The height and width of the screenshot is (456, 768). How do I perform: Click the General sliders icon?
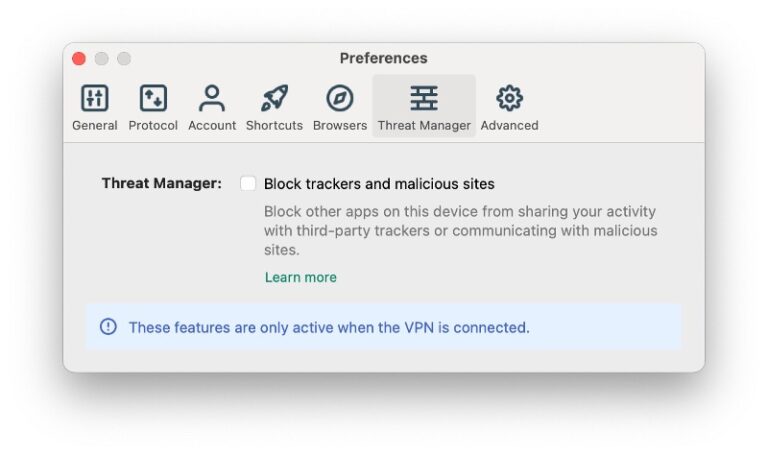coord(94,98)
